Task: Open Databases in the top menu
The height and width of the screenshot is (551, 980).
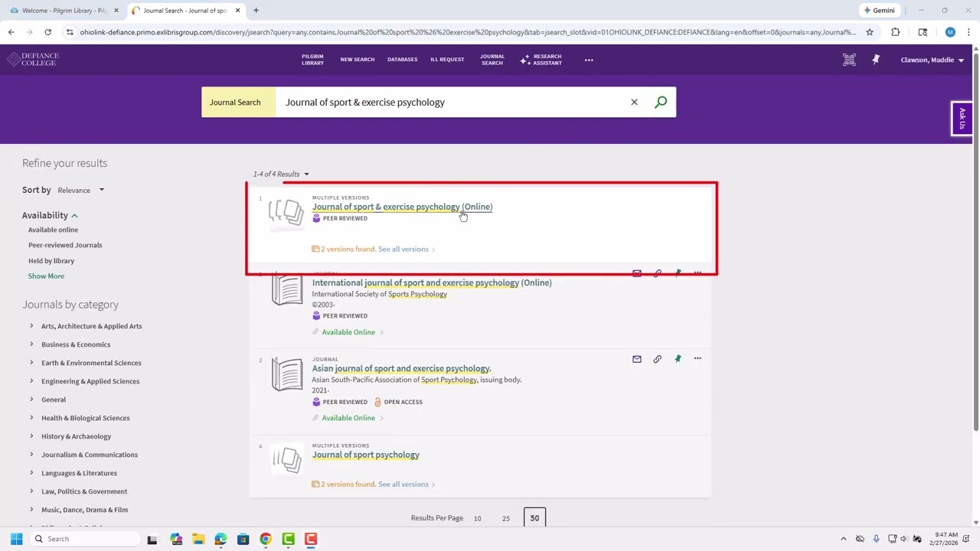Action: tap(403, 60)
